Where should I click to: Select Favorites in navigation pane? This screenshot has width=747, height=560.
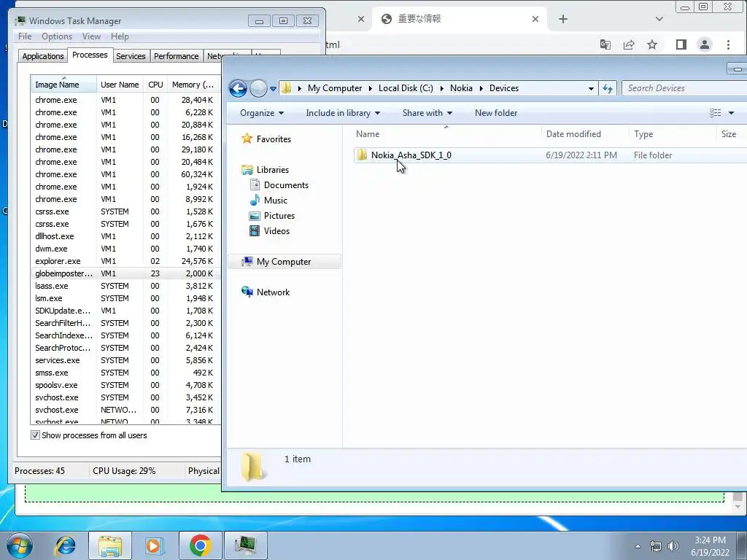pyautogui.click(x=274, y=139)
